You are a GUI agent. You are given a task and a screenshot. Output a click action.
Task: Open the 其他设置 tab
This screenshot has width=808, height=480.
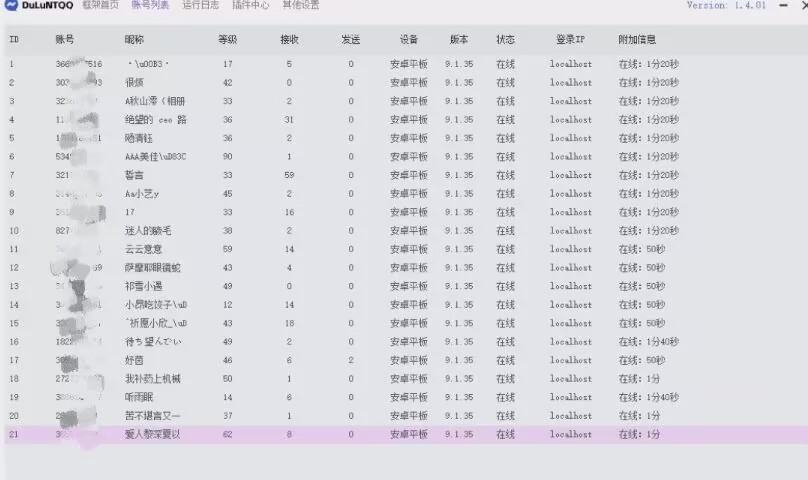coord(301,5)
